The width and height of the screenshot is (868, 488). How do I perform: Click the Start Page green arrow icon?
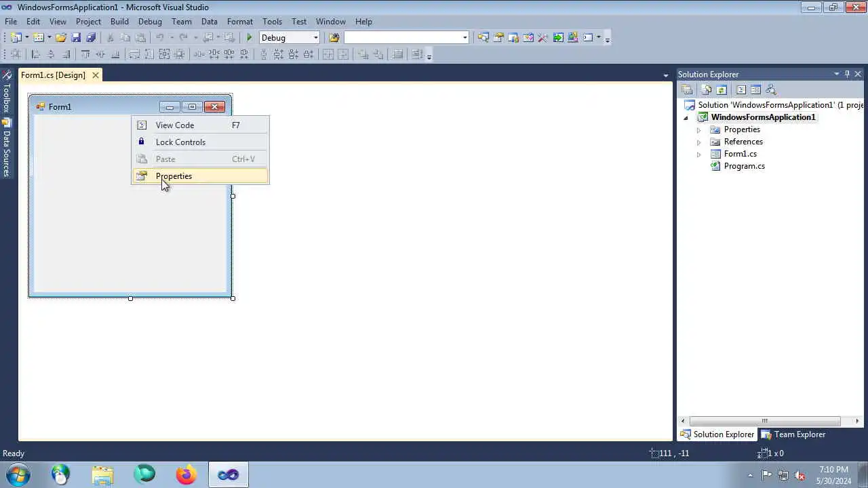coord(558,38)
